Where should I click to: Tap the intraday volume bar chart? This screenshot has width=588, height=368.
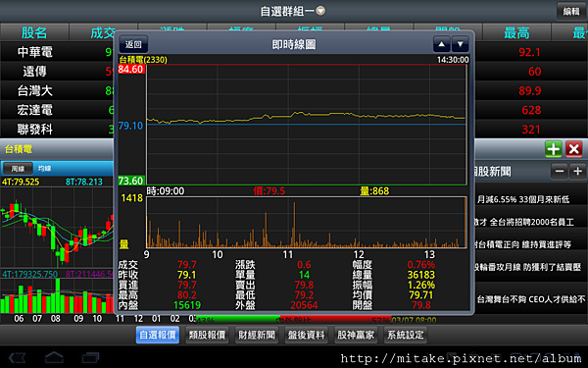click(x=307, y=223)
